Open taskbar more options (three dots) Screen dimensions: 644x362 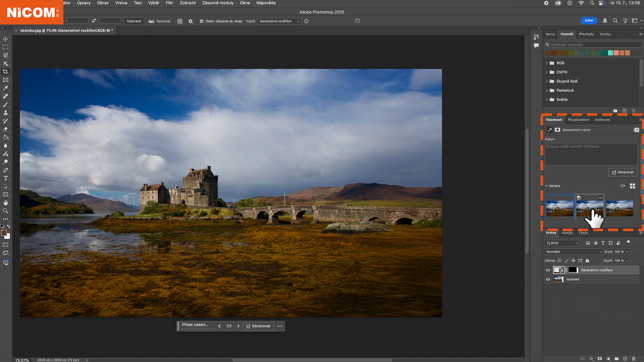click(x=280, y=326)
